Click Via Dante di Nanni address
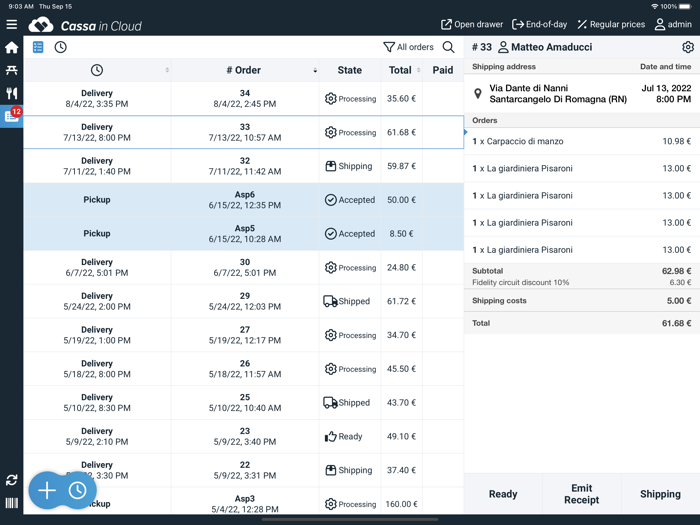700x525 pixels. pyautogui.click(x=529, y=88)
